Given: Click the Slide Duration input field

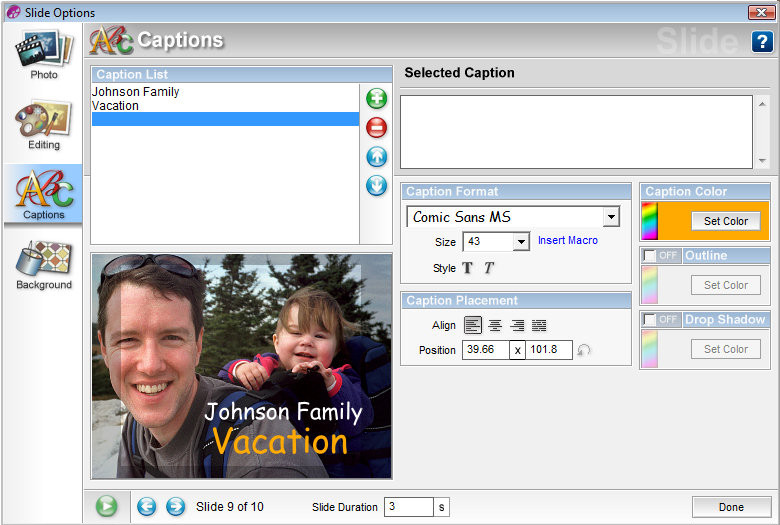Looking at the screenshot, I should tap(408, 507).
